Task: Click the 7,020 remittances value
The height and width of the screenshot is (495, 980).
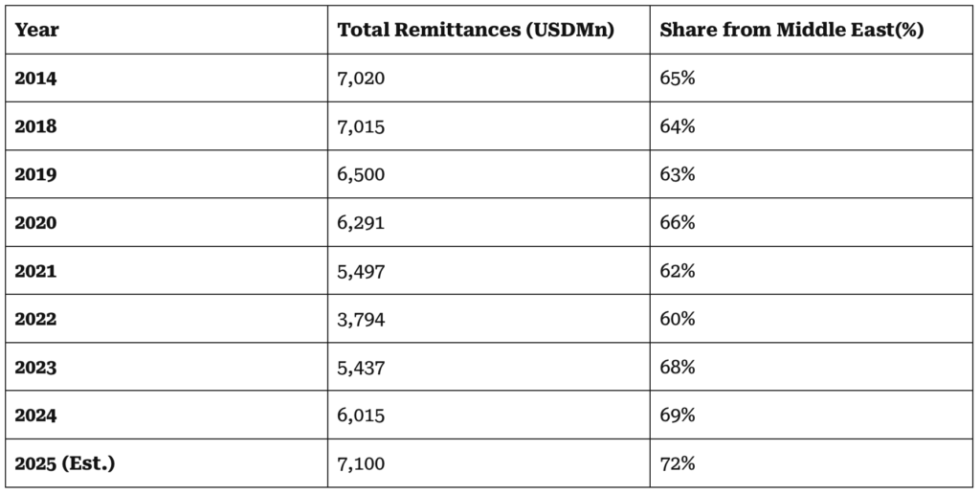Action: pyautogui.click(x=361, y=79)
